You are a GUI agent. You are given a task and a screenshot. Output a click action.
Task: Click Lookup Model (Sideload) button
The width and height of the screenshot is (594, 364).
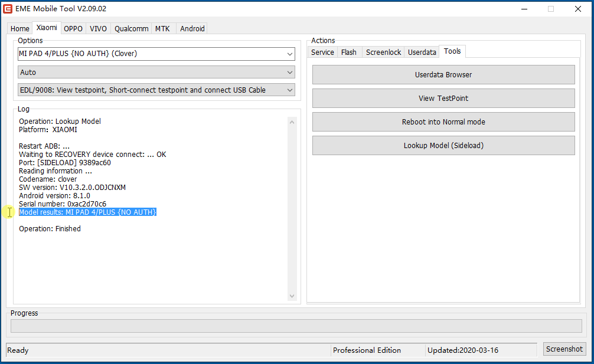(443, 145)
